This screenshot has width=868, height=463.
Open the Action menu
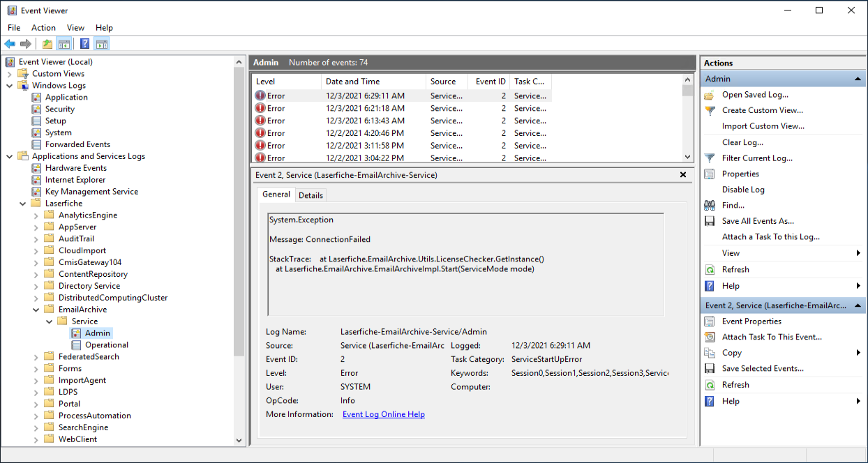43,28
